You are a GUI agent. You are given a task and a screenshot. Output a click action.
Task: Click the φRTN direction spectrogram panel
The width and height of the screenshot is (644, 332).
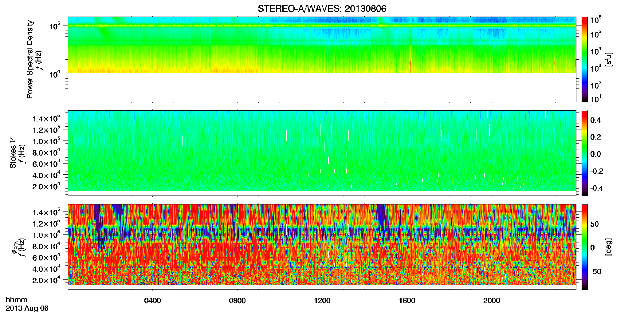point(322,247)
